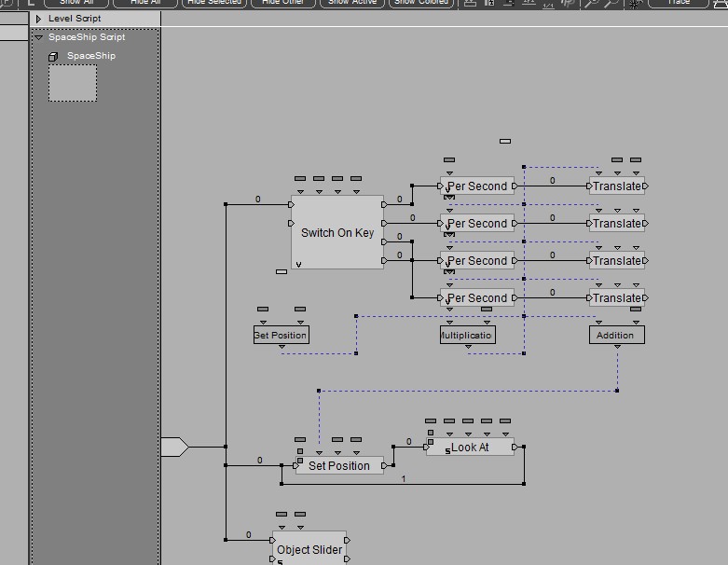Screen dimensions: 728x565
Task: Select the Object Slider block
Action: click(x=309, y=549)
